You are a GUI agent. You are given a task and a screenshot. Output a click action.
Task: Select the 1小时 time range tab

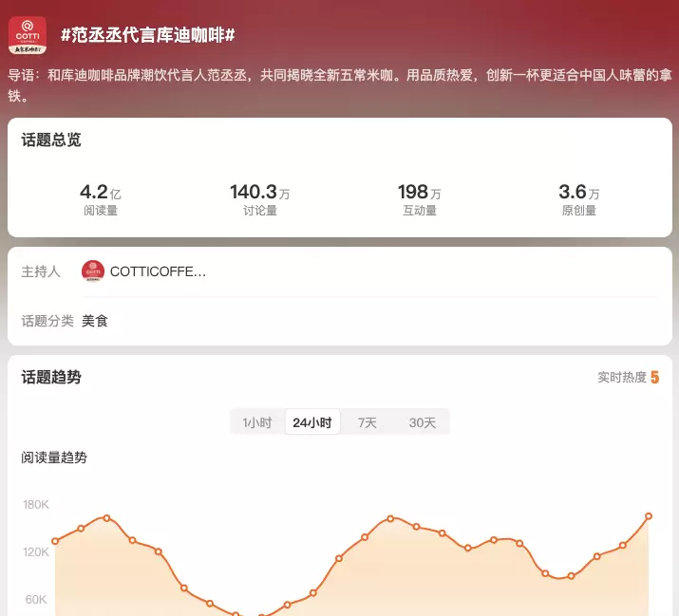coord(257,422)
